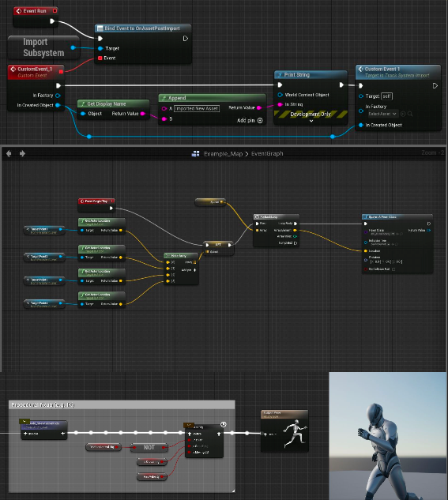
Task: Click the NOT boolean node
Action: tap(149, 447)
